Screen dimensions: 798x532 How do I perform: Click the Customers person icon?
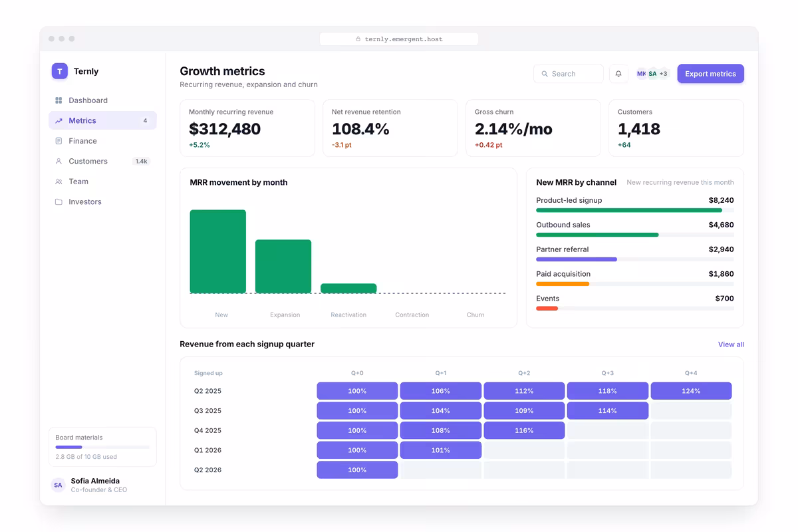tap(59, 162)
